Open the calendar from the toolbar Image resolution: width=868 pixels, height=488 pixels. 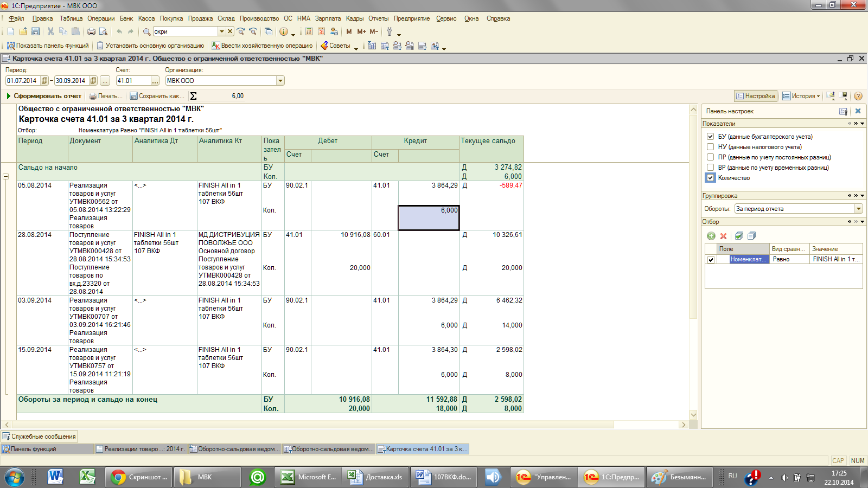point(322,31)
